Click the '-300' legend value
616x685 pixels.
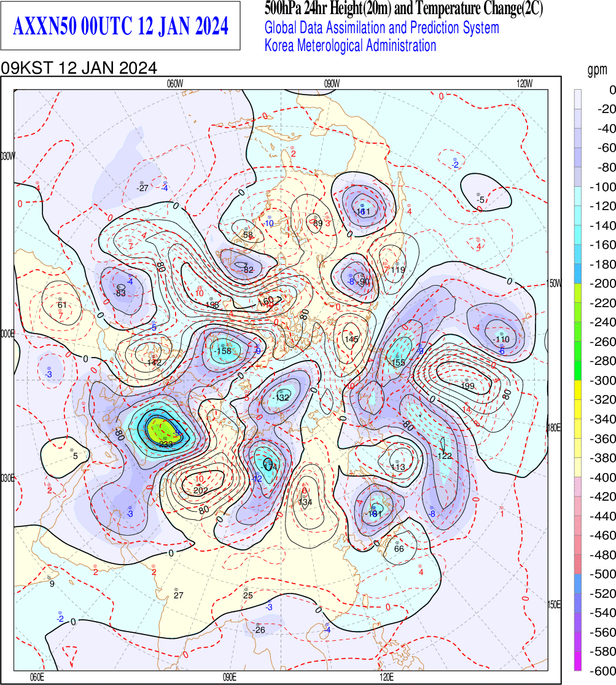pos(602,380)
